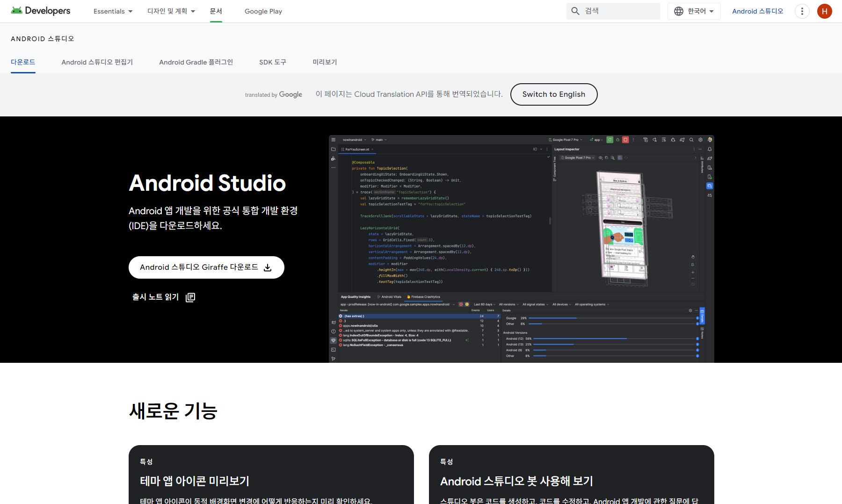Image resolution: width=842 pixels, height=504 pixels.
Task: Switch to Android 스튜디오 편집기 tab
Action: coord(97,62)
